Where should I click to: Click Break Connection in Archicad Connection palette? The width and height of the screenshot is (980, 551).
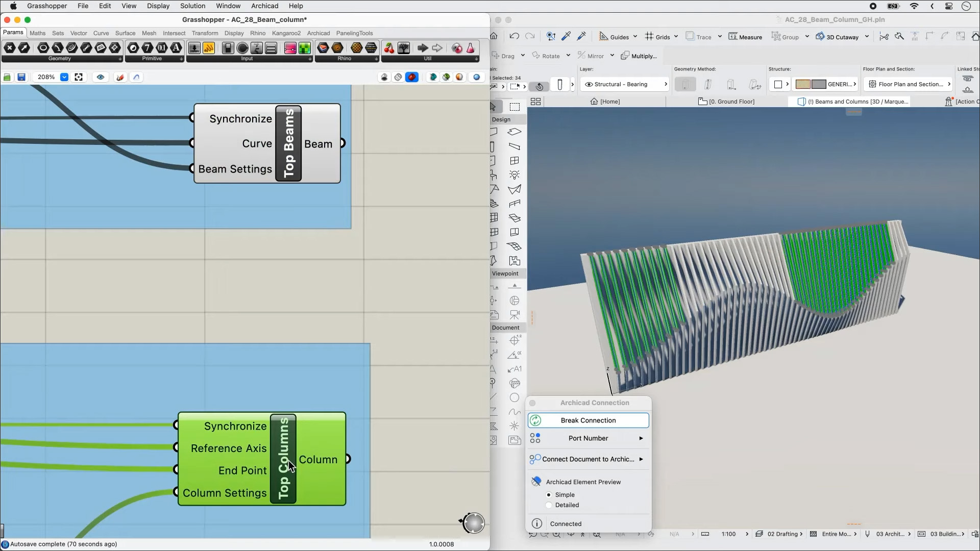[588, 420]
